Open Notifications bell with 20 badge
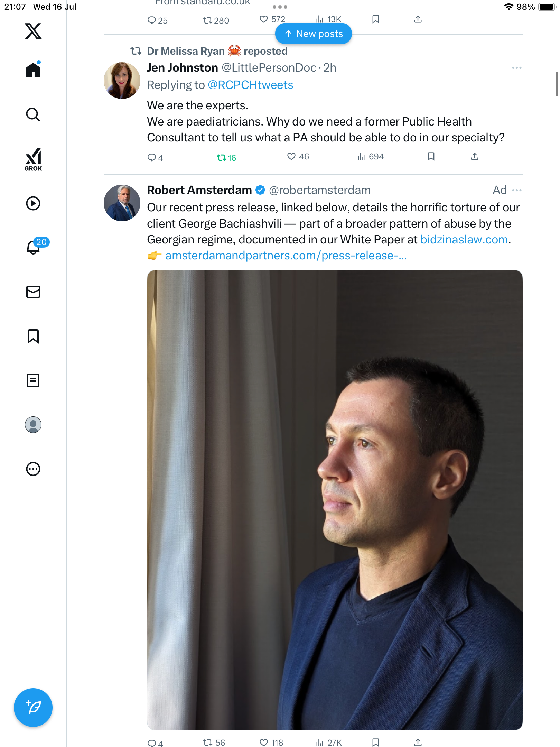 [35, 247]
